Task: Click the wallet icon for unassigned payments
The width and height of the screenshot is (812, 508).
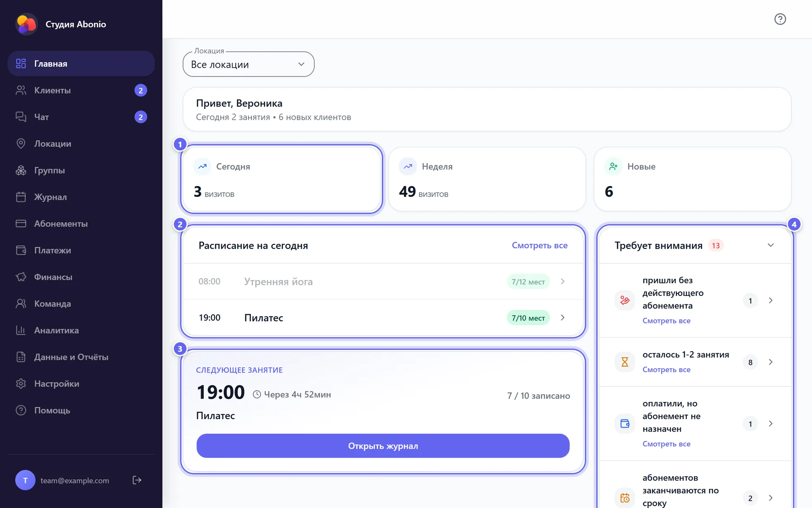Action: tap(625, 423)
